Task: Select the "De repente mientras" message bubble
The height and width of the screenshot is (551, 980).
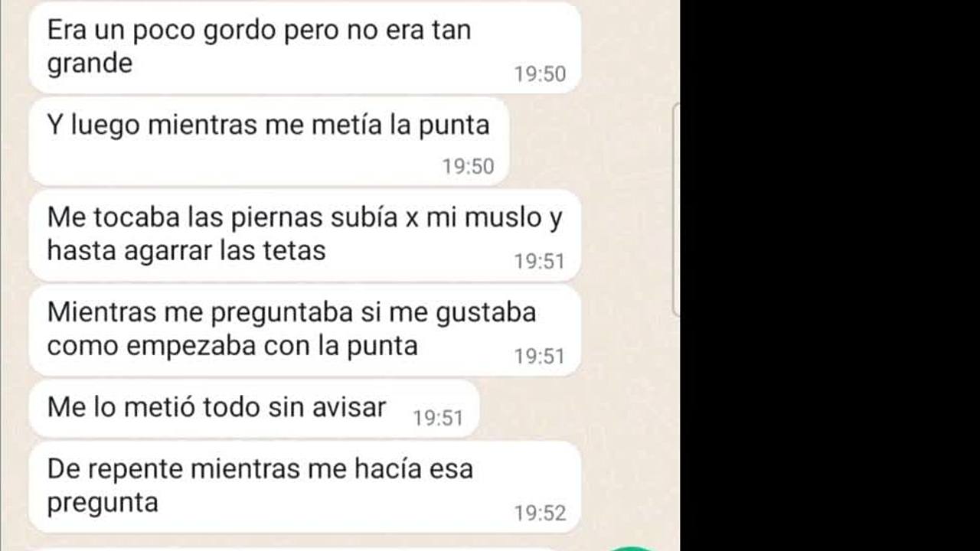Action: pos(305,487)
